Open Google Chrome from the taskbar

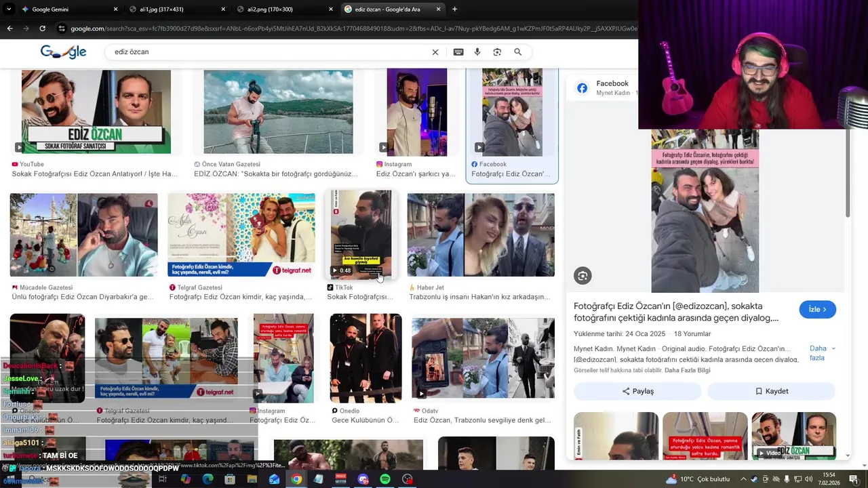point(296,479)
